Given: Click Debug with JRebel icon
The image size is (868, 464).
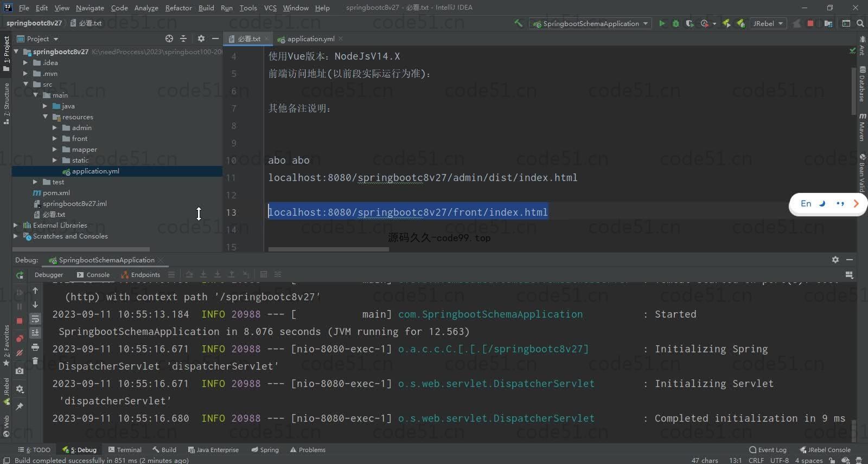Looking at the screenshot, I should coord(741,23).
